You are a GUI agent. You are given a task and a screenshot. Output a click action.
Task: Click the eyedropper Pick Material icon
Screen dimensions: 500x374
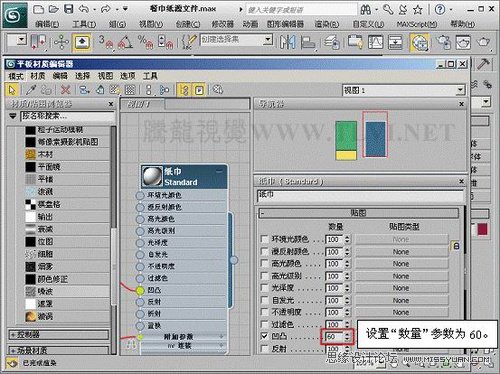[x=31, y=90]
